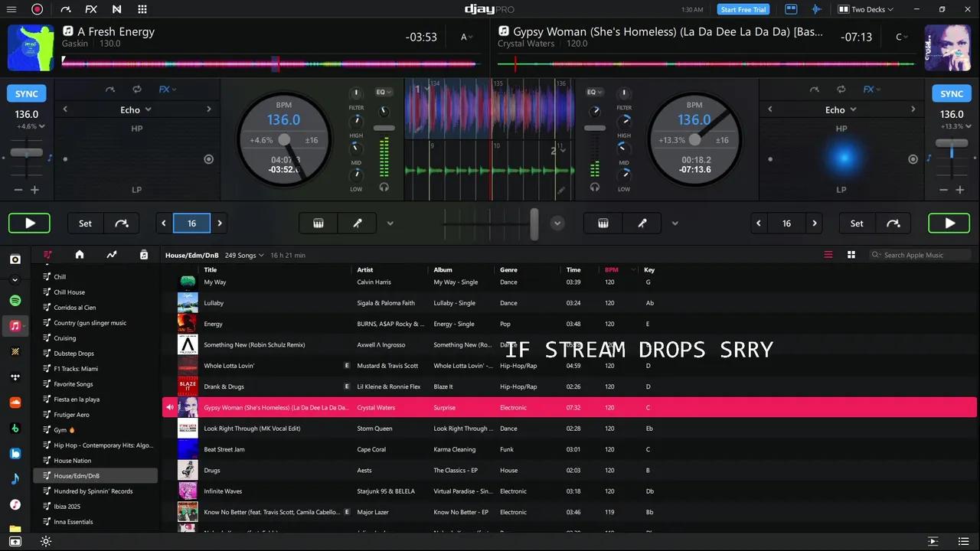Screen dimensions: 980x551
Task: Switch library to grid view
Action: [851, 255]
